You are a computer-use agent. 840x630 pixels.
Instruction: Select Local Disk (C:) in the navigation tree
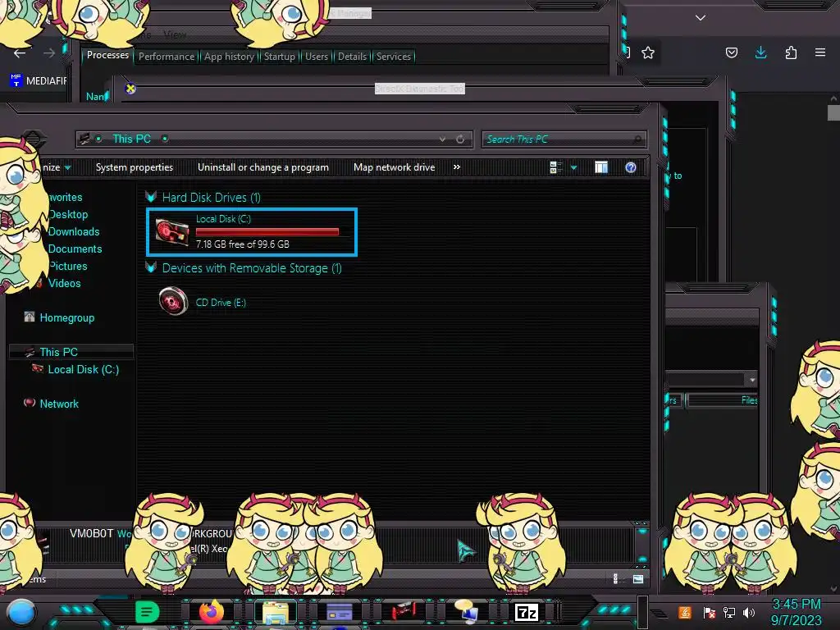tap(83, 369)
